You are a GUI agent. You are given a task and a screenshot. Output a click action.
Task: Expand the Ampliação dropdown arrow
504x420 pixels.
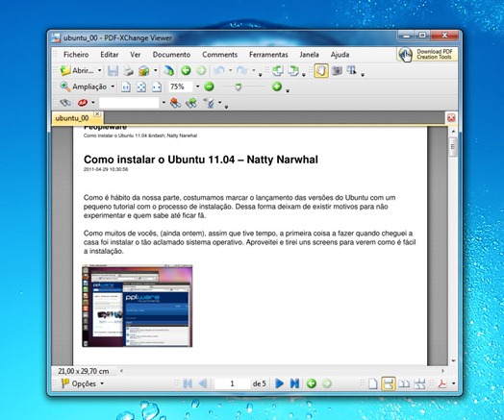coord(113,86)
